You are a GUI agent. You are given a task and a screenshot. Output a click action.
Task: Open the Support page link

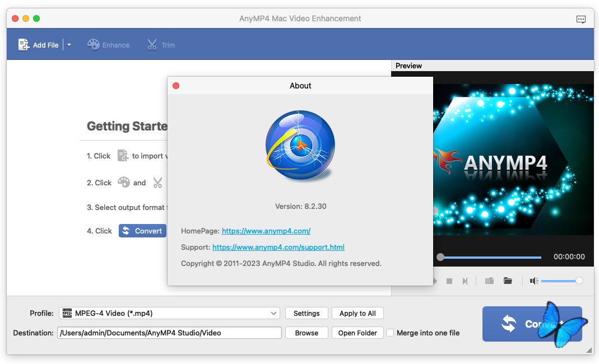[x=278, y=247]
